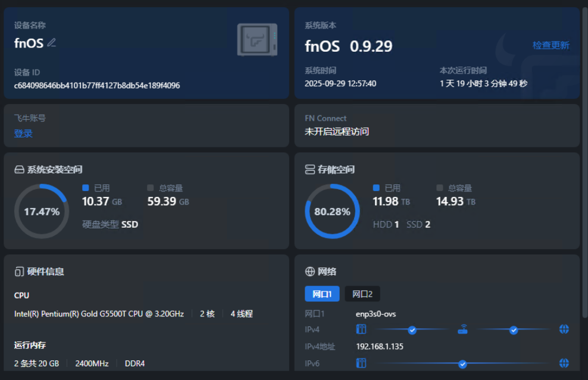Click the HDD 1 count
This screenshot has width=588, height=380.
click(386, 224)
